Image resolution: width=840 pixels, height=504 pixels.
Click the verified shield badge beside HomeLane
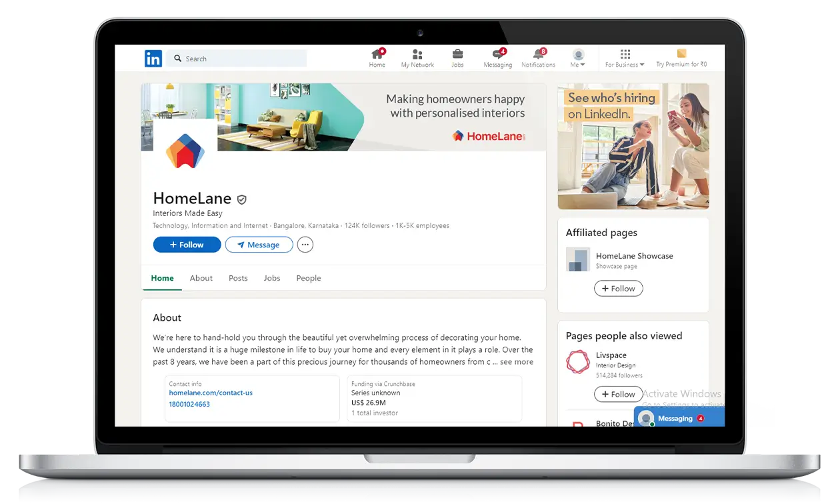[x=242, y=199]
